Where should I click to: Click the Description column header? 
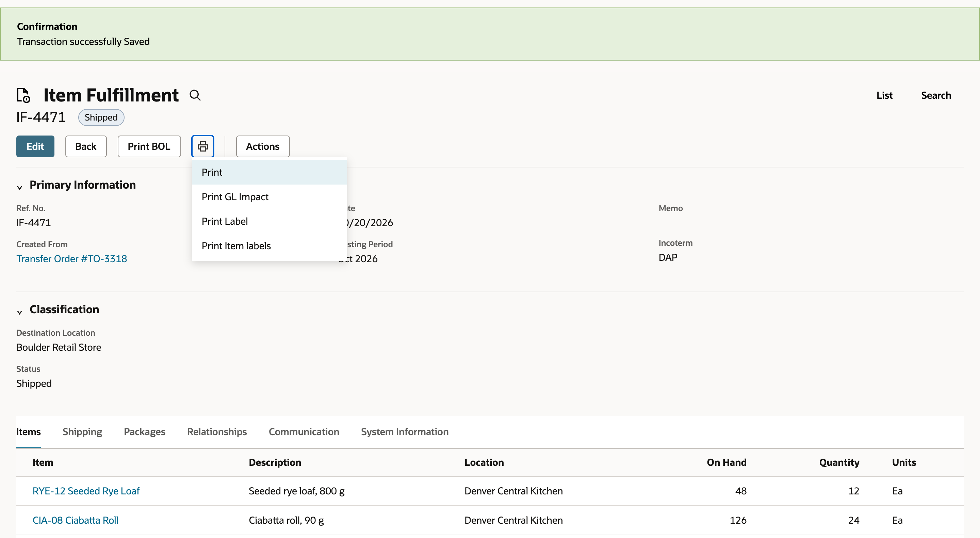click(x=275, y=462)
